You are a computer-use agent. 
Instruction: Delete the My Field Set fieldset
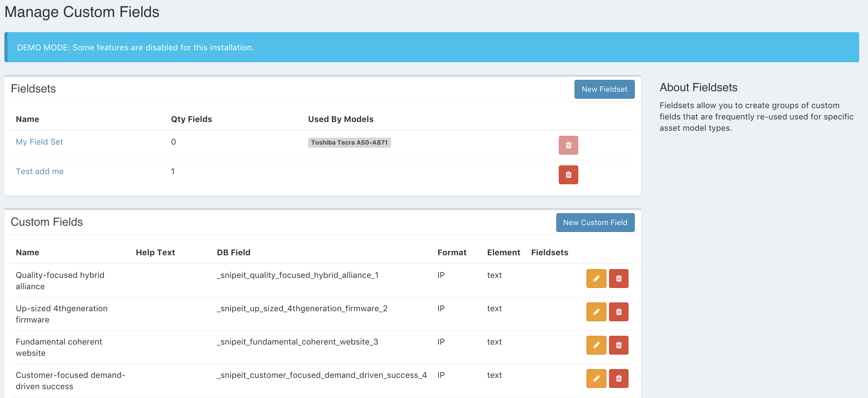pos(569,145)
